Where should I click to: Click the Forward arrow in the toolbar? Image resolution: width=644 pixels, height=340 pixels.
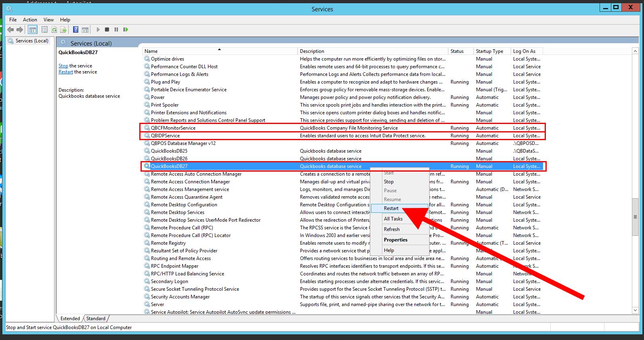pos(20,29)
